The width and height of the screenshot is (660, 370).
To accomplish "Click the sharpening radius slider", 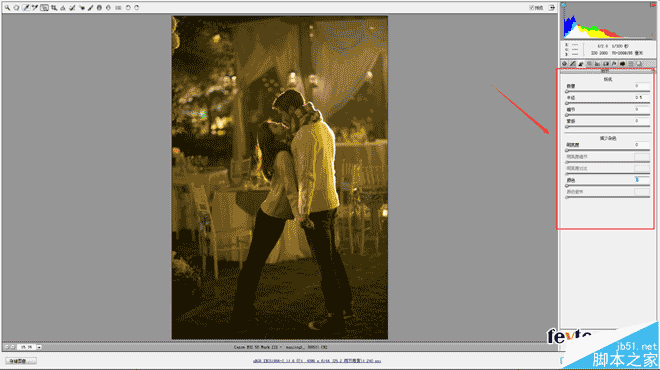I will [608, 103].
